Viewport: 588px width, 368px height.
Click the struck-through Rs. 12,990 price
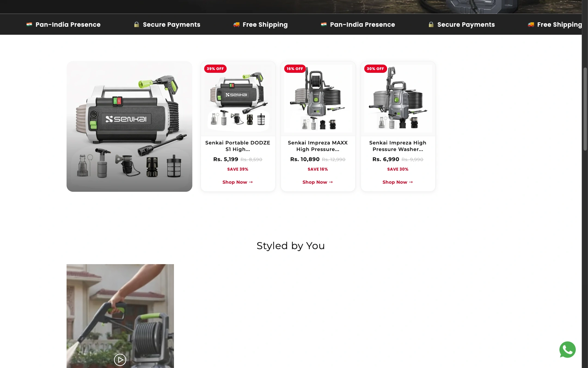point(333,160)
